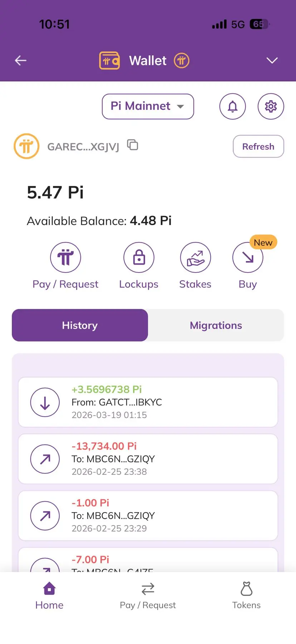Viewport: 296px width, 644px height.
Task: Open notifications bell icon
Action: coord(232,106)
